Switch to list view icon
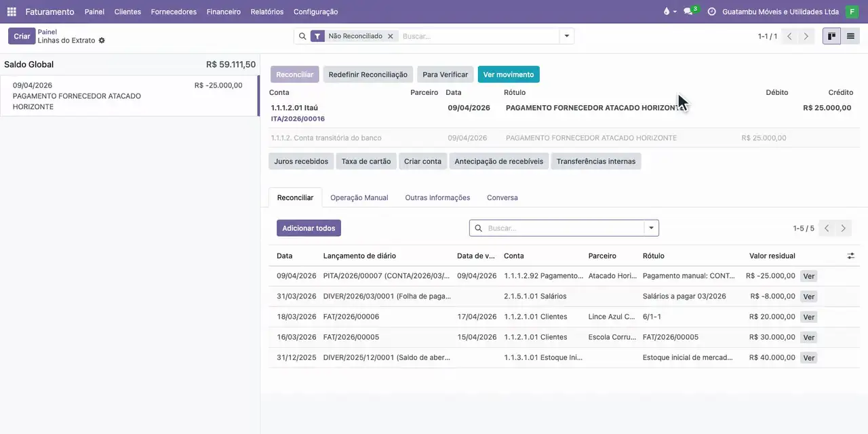 (850, 36)
